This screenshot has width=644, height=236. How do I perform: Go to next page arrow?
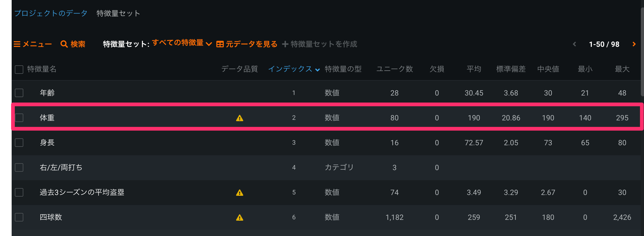(x=634, y=44)
